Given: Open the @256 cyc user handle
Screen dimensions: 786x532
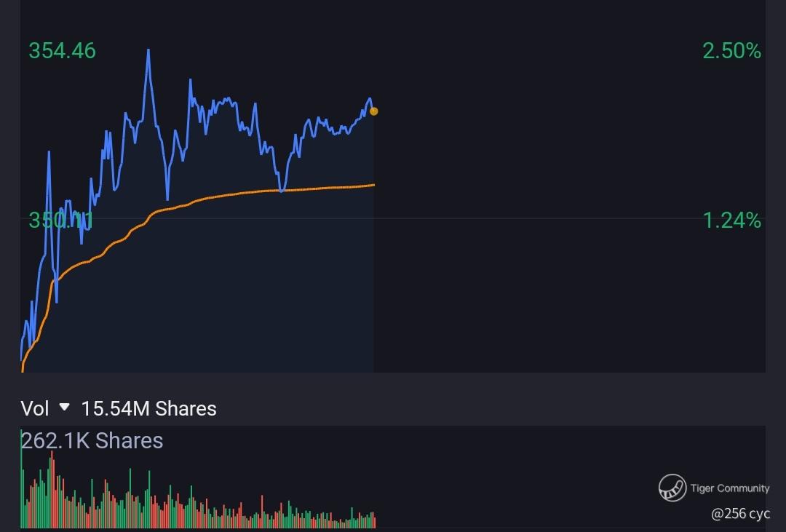Looking at the screenshot, I should click(740, 514).
